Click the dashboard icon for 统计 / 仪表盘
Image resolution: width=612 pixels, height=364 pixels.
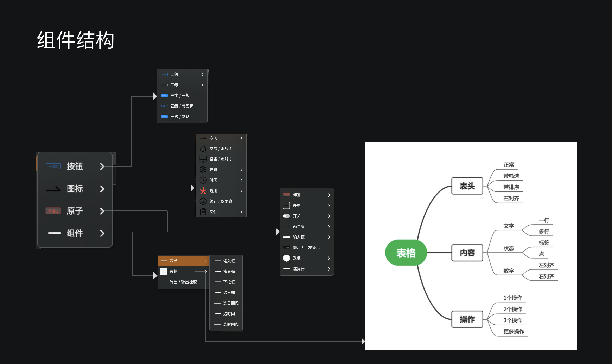pyautogui.click(x=203, y=201)
